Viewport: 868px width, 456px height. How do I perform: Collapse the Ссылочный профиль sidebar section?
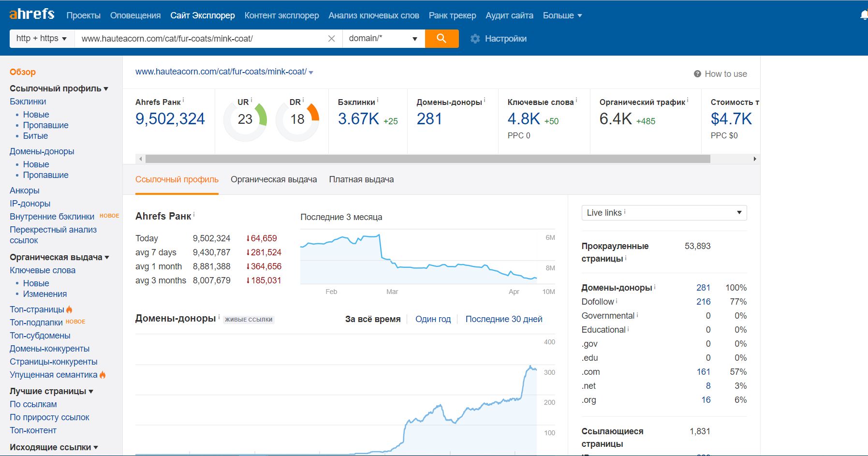[x=59, y=88]
